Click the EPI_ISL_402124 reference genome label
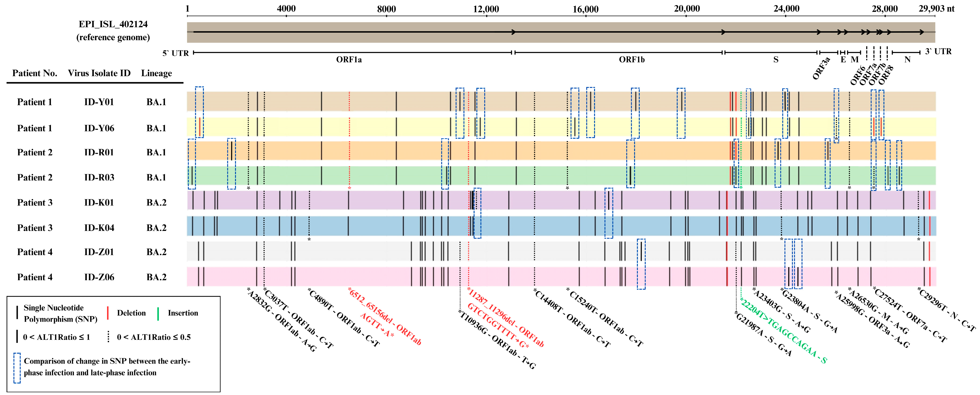 click(x=113, y=24)
